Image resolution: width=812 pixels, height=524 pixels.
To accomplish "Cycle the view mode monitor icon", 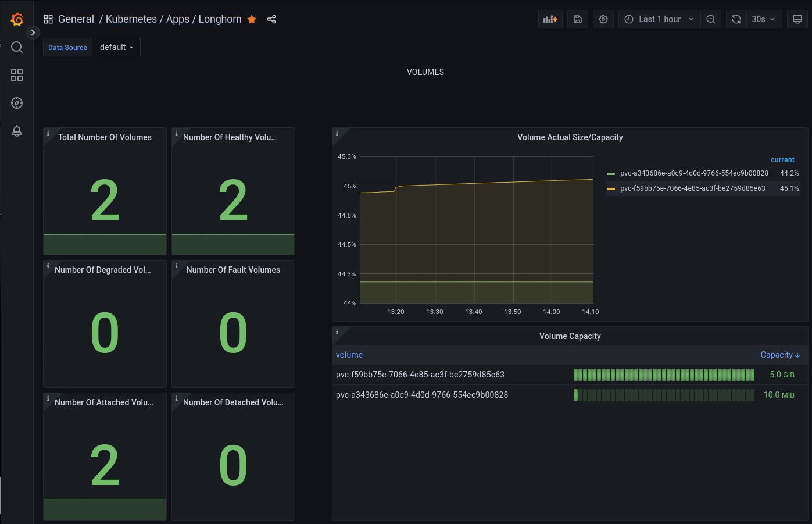I will [x=797, y=19].
